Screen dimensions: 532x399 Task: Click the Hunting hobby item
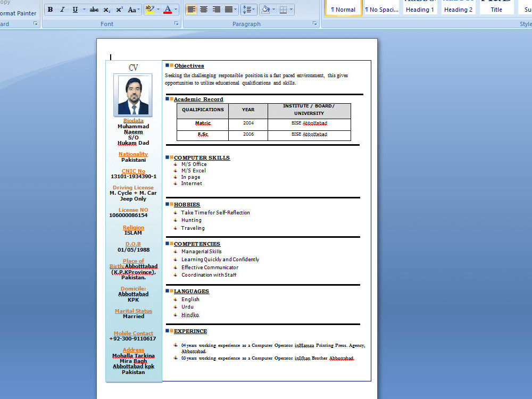point(191,220)
